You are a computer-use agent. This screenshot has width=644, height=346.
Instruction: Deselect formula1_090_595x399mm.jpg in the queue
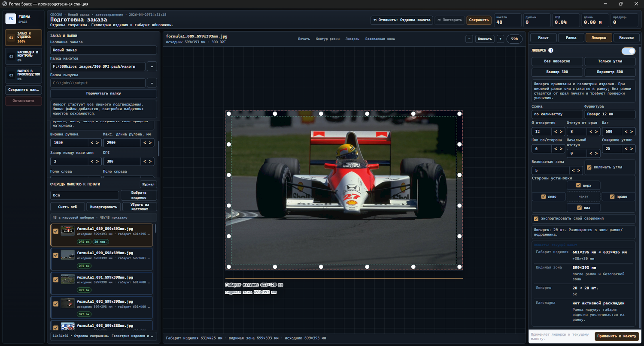(x=55, y=255)
